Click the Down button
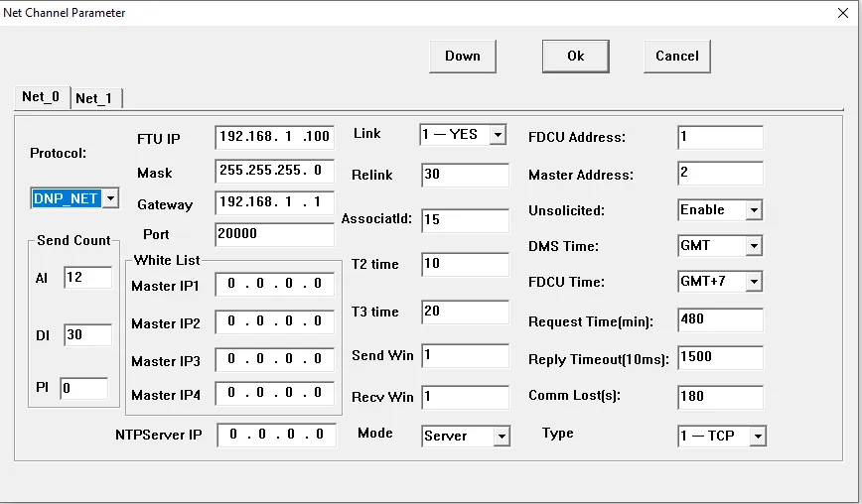This screenshot has width=862, height=504. pos(463,56)
